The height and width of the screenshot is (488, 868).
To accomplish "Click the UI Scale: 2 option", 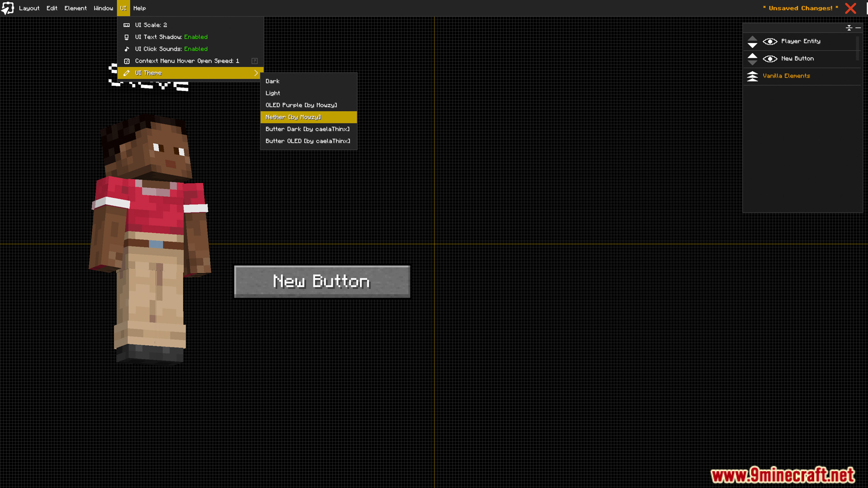I will coord(151,25).
